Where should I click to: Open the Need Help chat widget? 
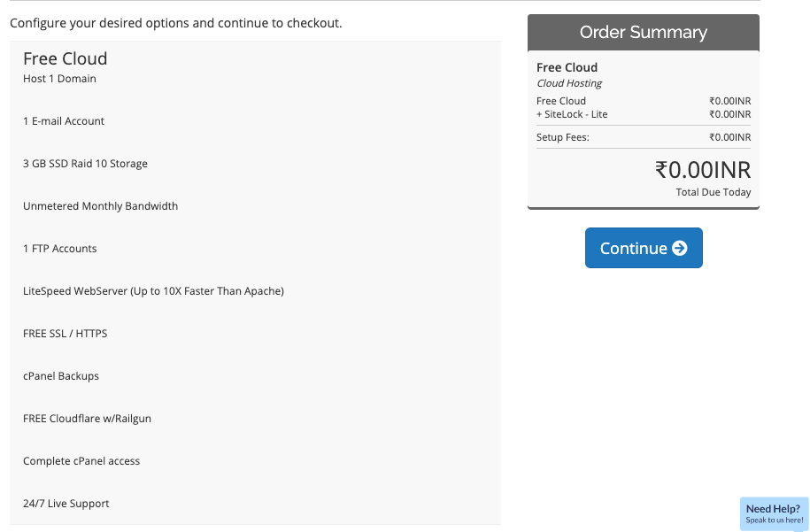[774, 514]
